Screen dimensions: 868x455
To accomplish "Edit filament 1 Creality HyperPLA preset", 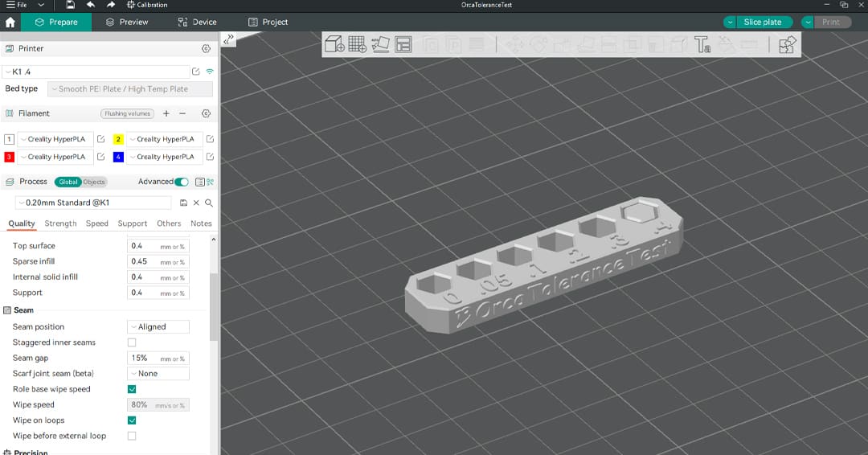I will pyautogui.click(x=100, y=139).
